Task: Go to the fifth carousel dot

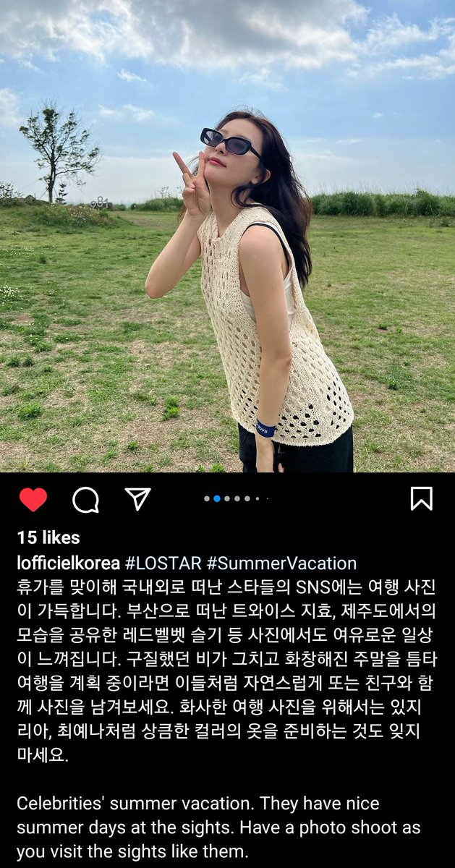Action: tap(247, 498)
